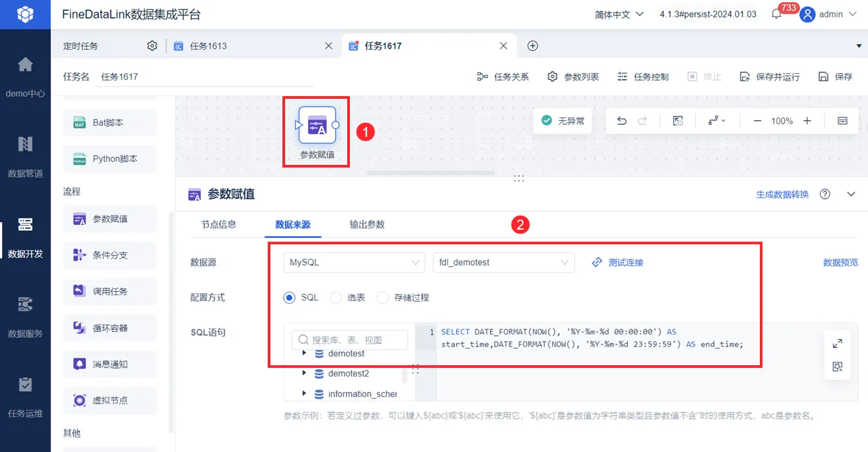The height and width of the screenshot is (452, 868).
Task: Zoom out with the minus icon
Action: (757, 121)
